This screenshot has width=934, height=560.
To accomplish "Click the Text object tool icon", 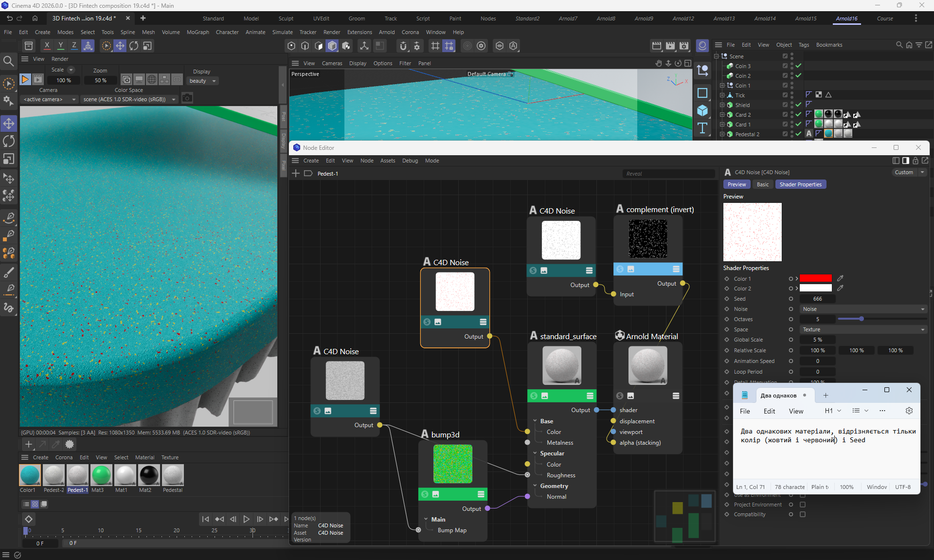I will coord(702,128).
